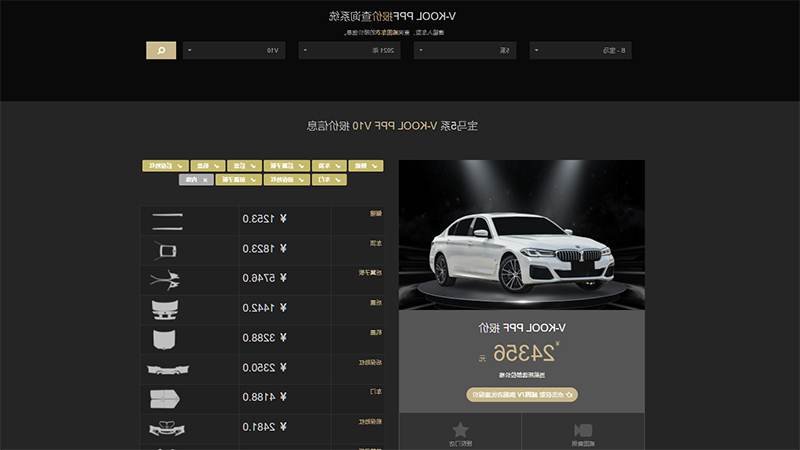
Task: Remove the gray 内饰 tag via its x
Action: [205, 180]
